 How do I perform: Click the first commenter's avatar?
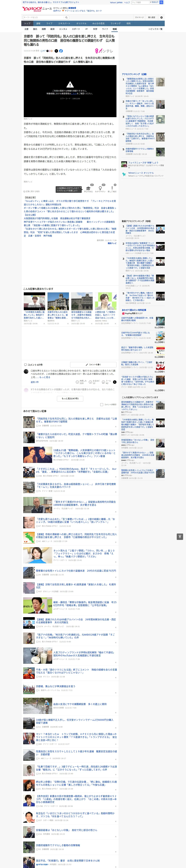pyautogui.click(x=26, y=372)
